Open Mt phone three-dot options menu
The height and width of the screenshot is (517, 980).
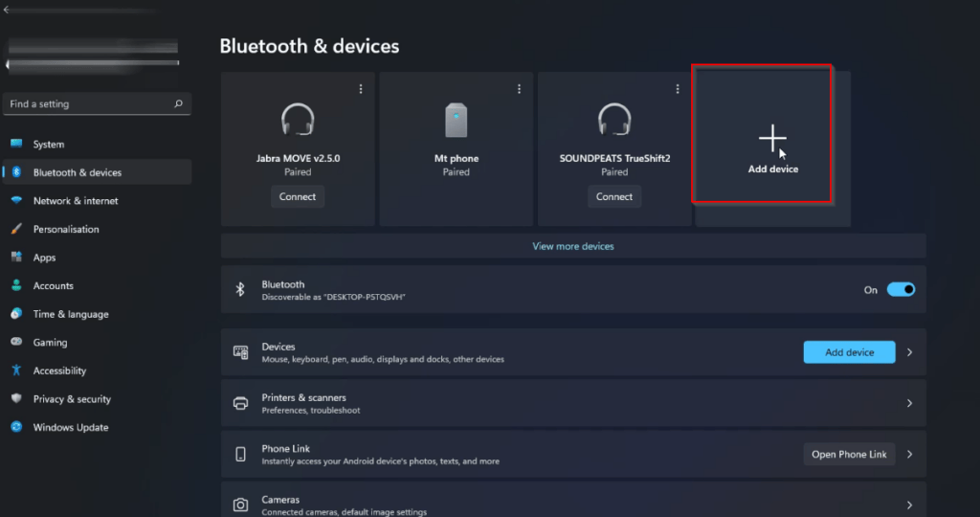(519, 89)
